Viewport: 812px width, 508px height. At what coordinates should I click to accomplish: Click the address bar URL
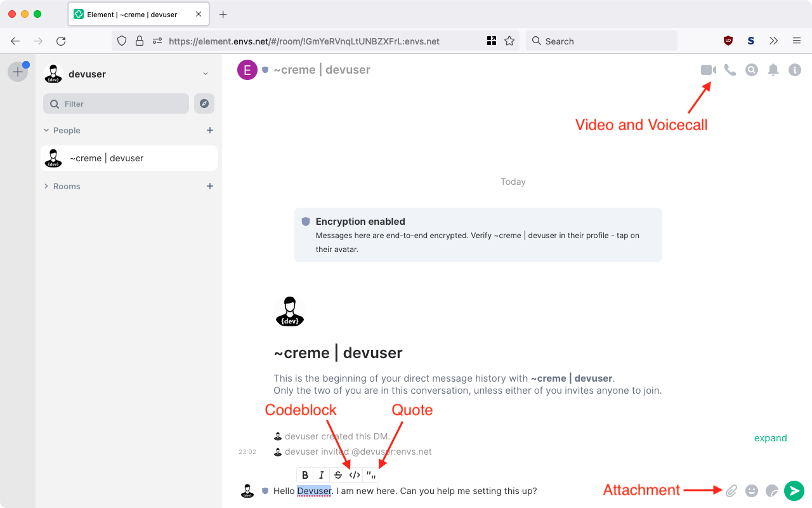304,41
